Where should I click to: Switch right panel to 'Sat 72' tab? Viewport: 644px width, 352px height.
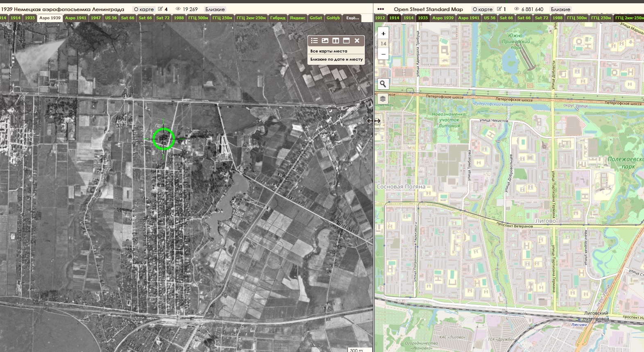click(x=542, y=18)
